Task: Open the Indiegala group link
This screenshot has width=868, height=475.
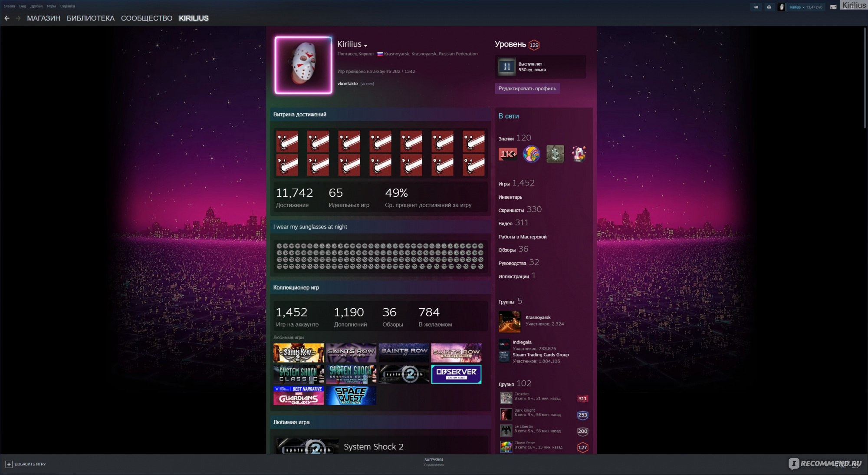Action: pos(522,342)
